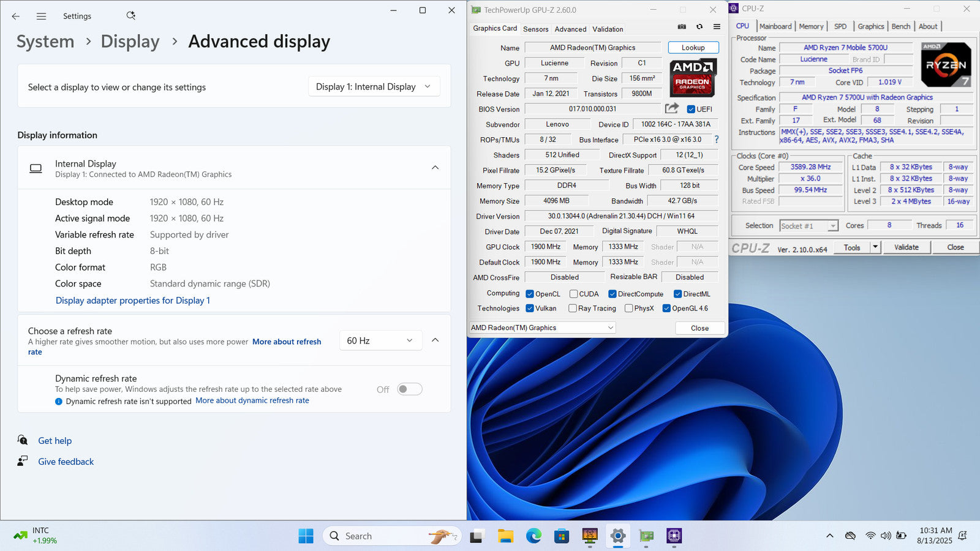Image resolution: width=980 pixels, height=551 pixels.
Task: Check the Ray Tracing checkbox
Action: coord(573,309)
